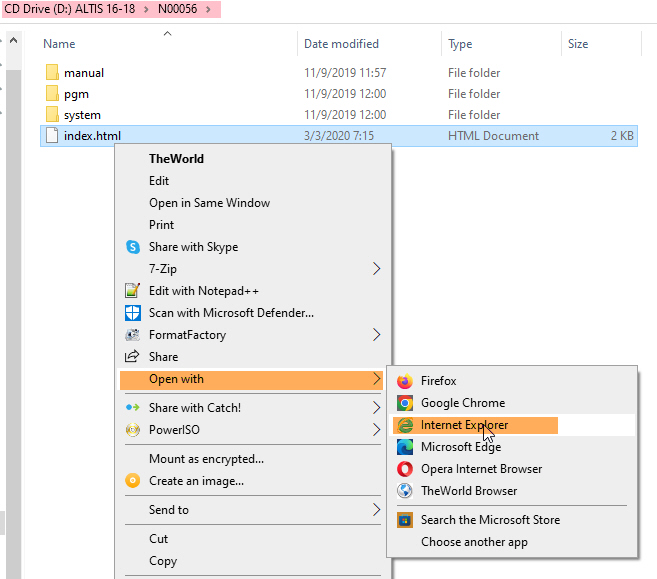Click the Google Chrome icon
This screenshot has width=657, height=579.
coord(405,403)
